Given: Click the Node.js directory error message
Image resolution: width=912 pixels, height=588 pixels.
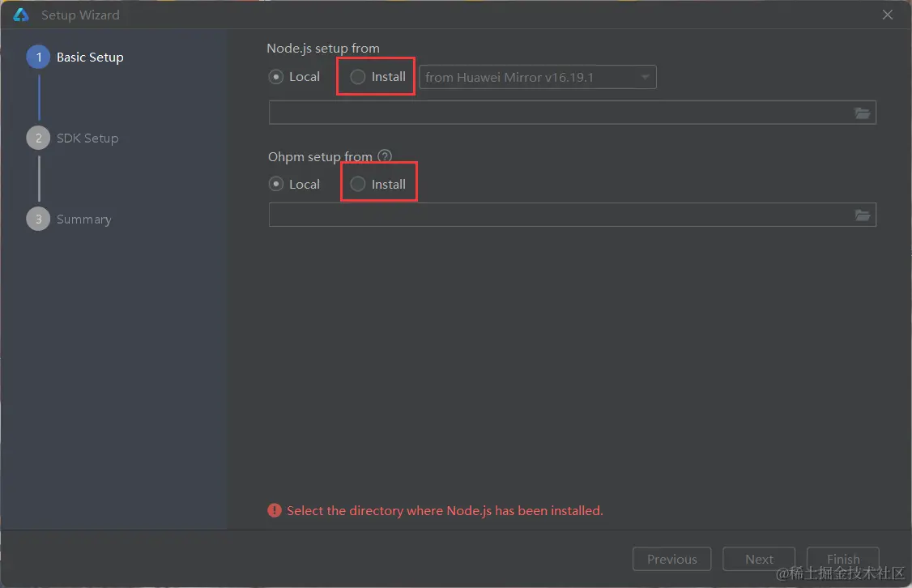Looking at the screenshot, I should pyautogui.click(x=445, y=510).
